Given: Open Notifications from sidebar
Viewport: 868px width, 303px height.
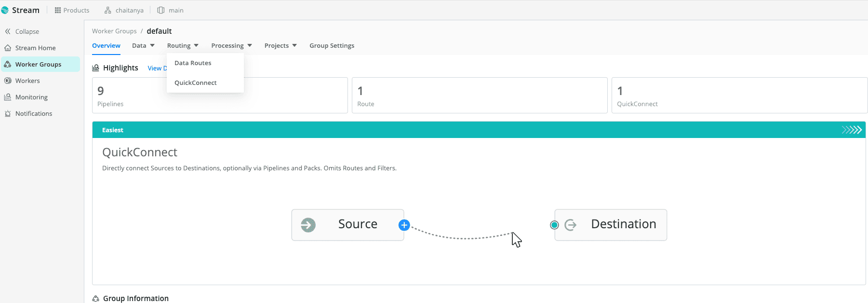Looking at the screenshot, I should (x=34, y=113).
